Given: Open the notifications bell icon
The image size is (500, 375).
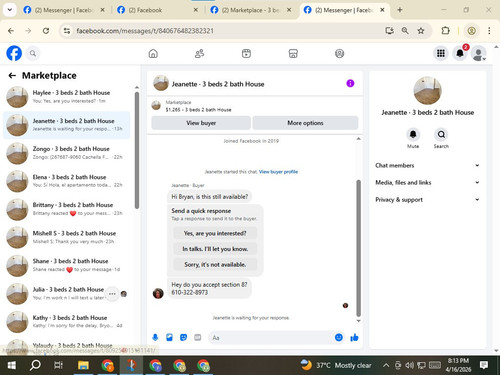Looking at the screenshot, I should [460, 53].
